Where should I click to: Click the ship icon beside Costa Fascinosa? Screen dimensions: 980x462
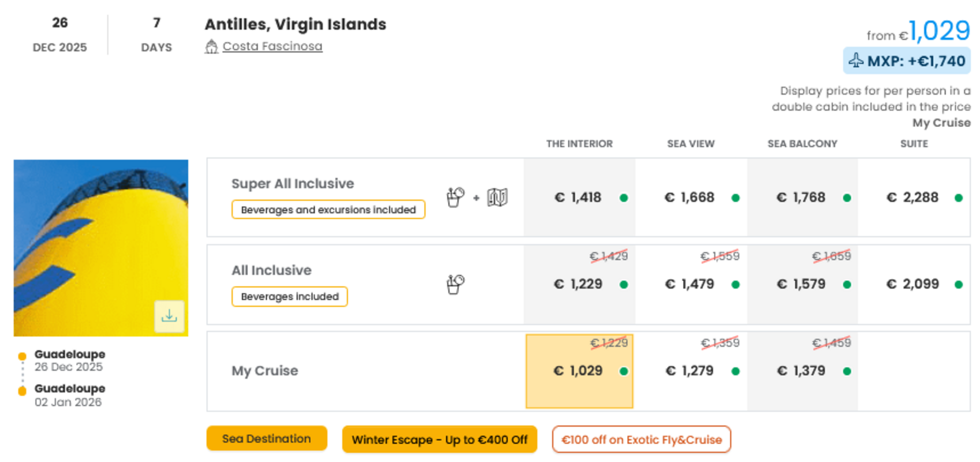click(x=211, y=47)
